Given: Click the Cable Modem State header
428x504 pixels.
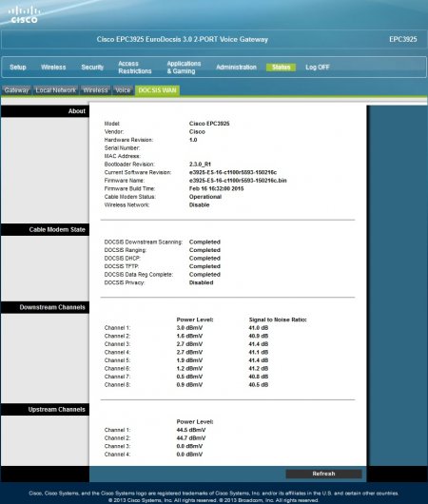Looking at the screenshot, I should point(45,230).
